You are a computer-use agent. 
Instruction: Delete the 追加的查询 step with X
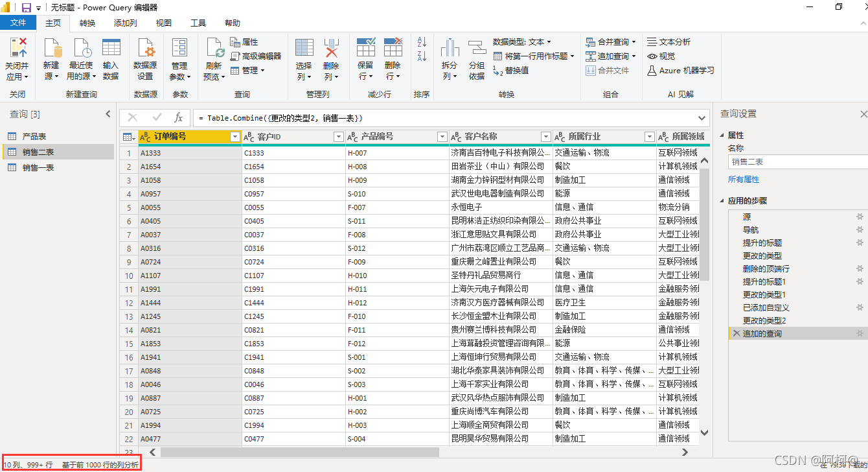click(x=736, y=333)
